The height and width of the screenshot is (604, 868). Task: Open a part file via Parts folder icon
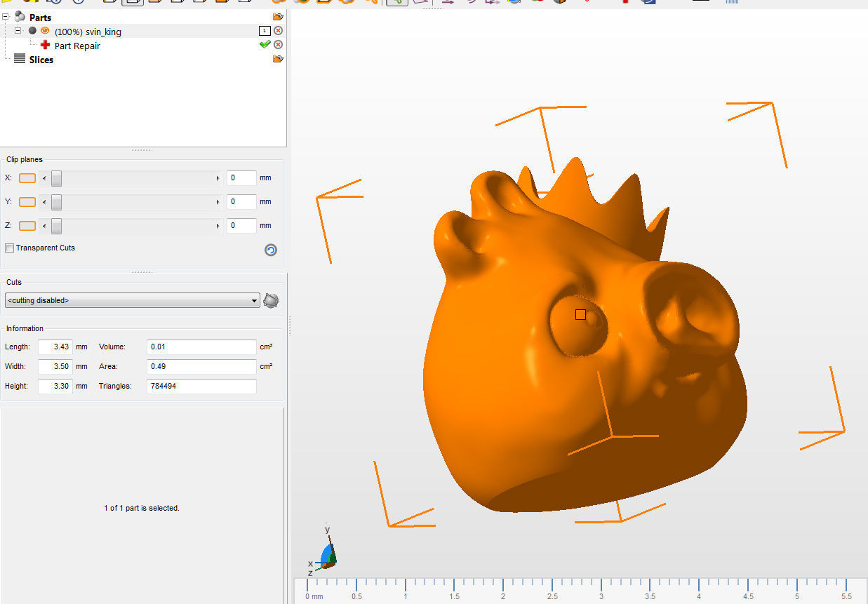click(x=278, y=17)
